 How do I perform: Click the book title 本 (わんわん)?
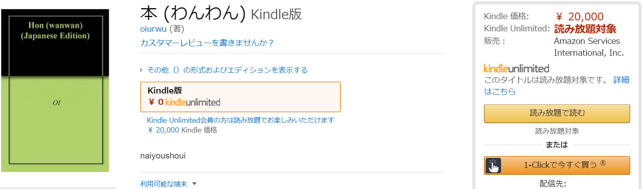pos(193,13)
